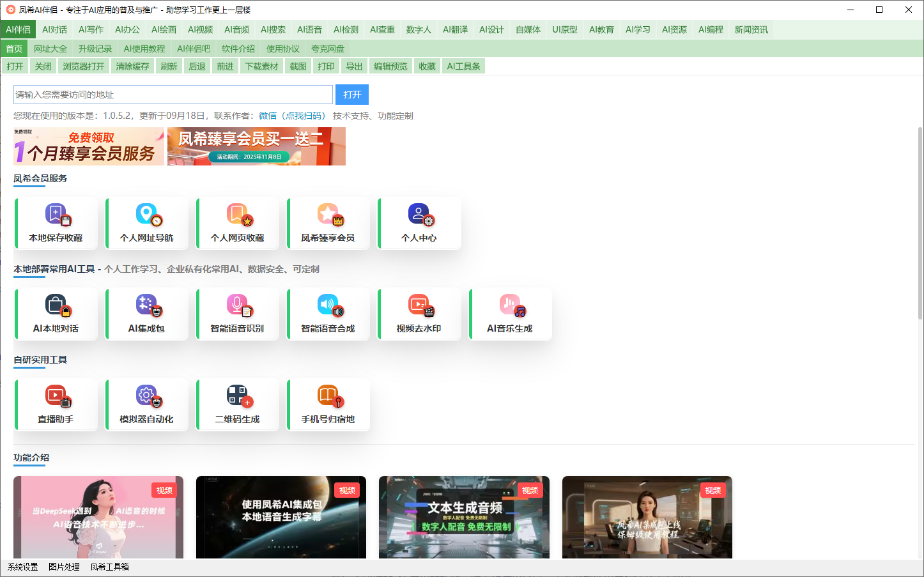Open 图片处理 in the bottom bar

[x=65, y=567]
